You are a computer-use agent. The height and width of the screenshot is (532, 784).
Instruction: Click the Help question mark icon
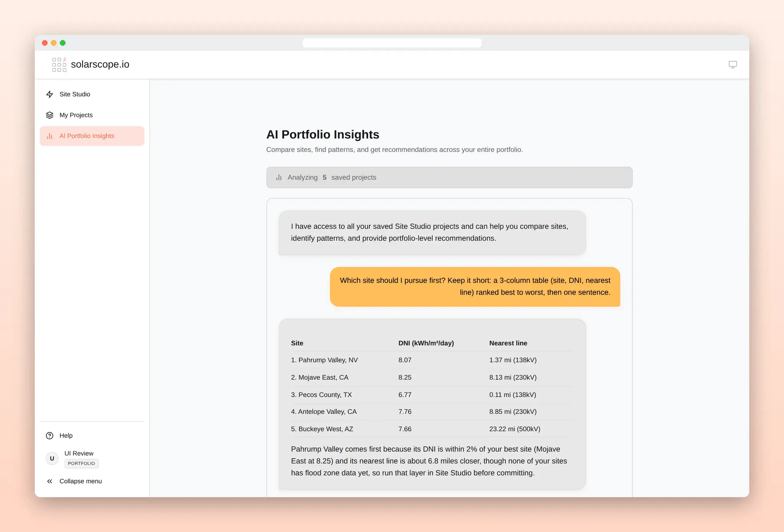50,436
